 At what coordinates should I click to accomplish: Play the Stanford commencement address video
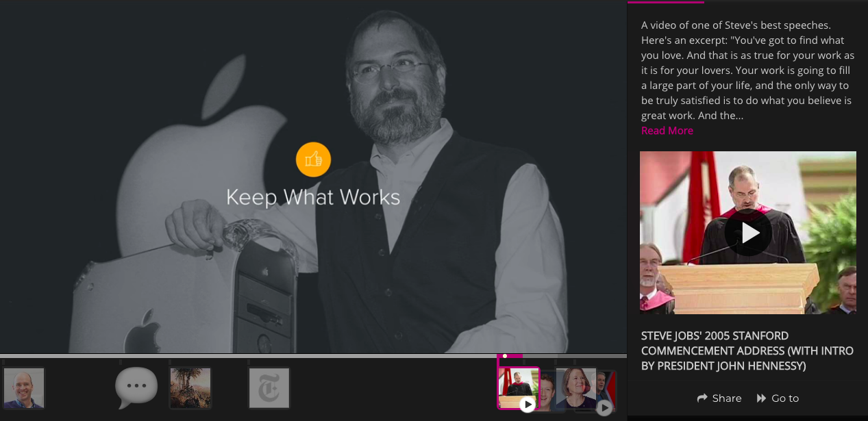[x=748, y=233]
